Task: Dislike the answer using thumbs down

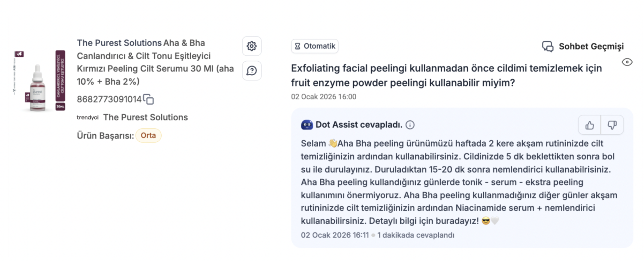Action: [612, 125]
